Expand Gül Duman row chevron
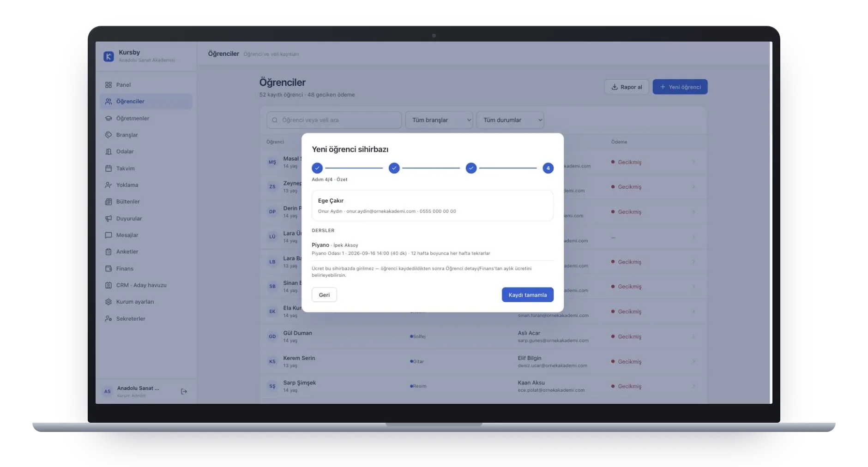Viewport: 868px width, 467px height. (693, 337)
